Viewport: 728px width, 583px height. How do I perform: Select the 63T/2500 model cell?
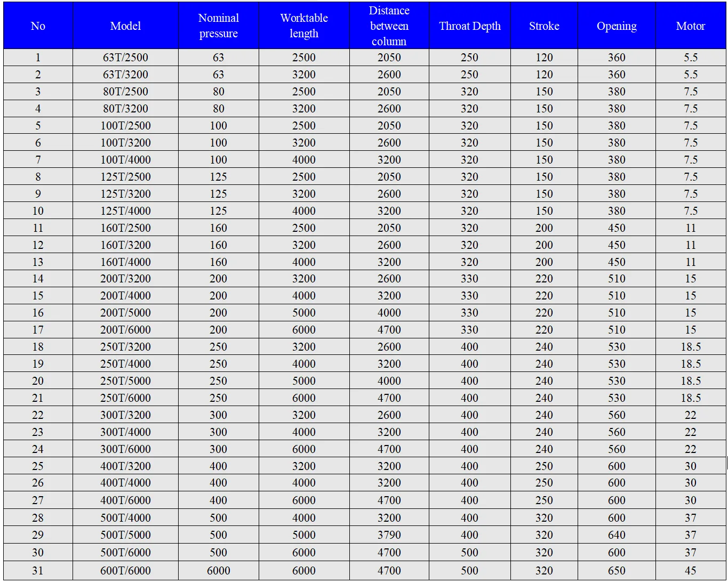click(x=125, y=58)
